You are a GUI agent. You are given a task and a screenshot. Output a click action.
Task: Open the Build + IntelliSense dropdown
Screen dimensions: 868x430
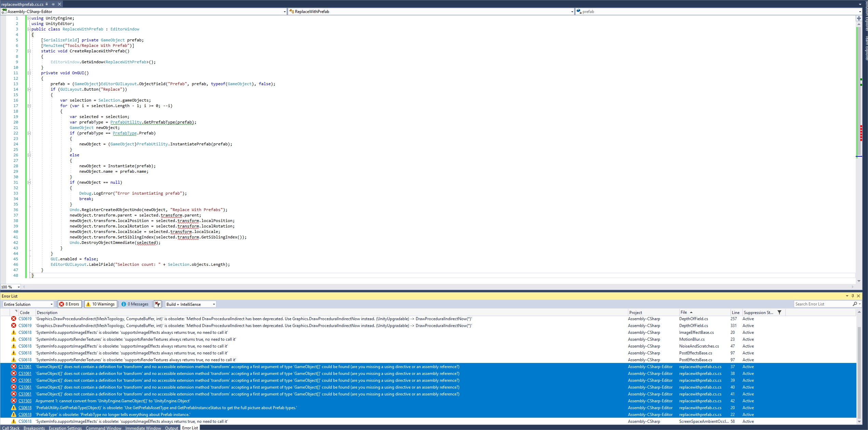(x=190, y=304)
